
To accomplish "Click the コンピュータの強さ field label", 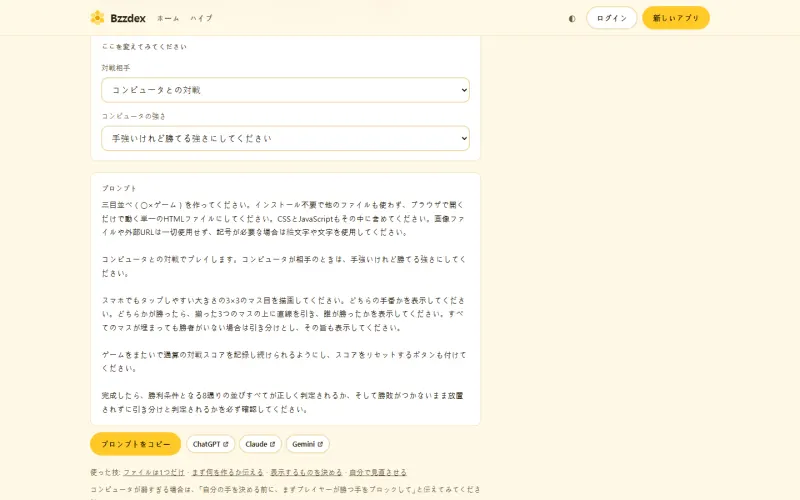I will (133, 116).
